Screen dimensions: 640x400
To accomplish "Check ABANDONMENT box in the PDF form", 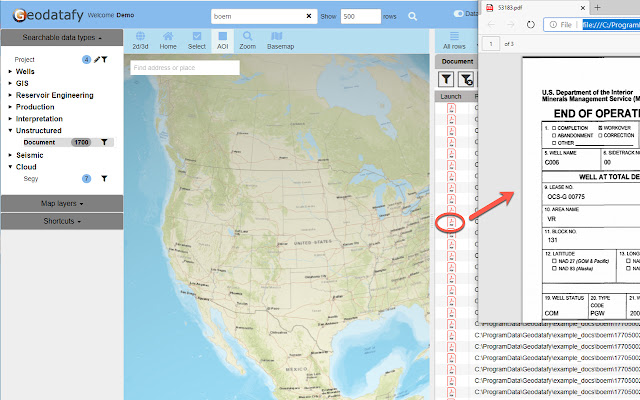I will pos(554,135).
